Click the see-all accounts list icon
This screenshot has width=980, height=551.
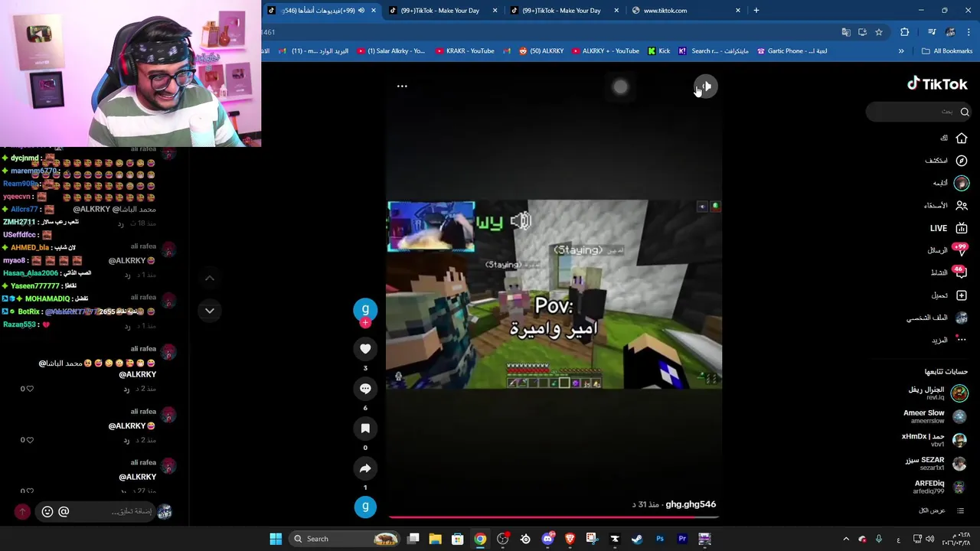click(961, 510)
